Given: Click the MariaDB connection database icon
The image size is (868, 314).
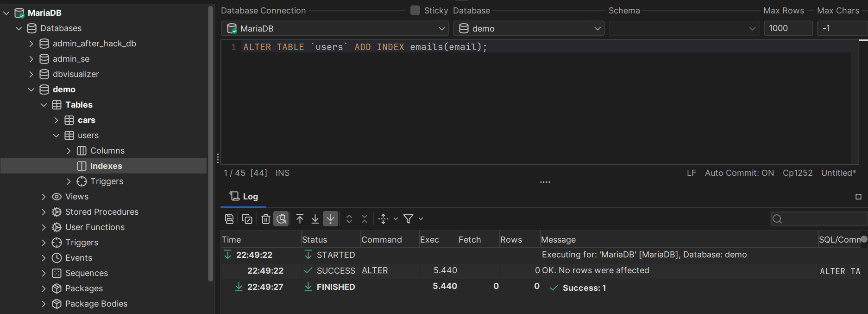Looking at the screenshot, I should click(x=19, y=13).
